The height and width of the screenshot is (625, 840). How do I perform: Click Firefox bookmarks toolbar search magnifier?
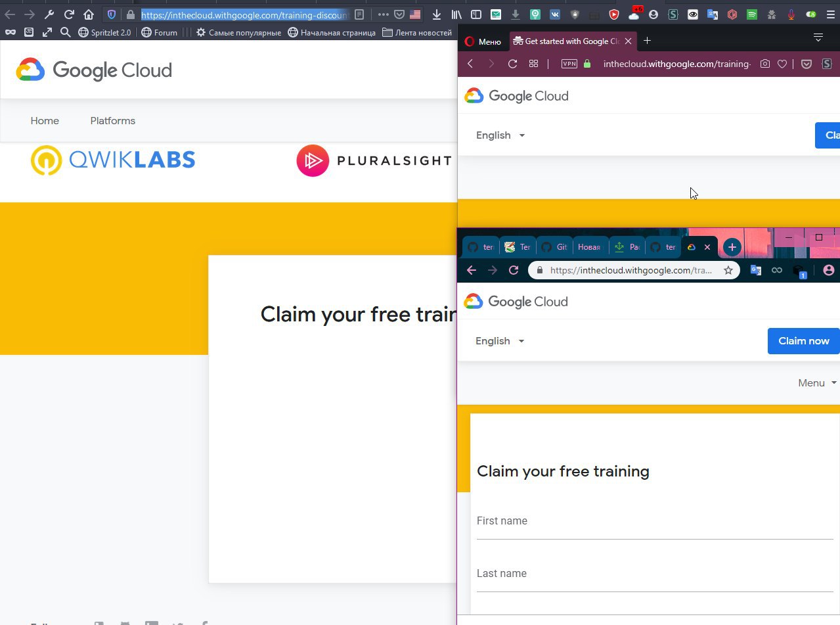click(x=65, y=32)
